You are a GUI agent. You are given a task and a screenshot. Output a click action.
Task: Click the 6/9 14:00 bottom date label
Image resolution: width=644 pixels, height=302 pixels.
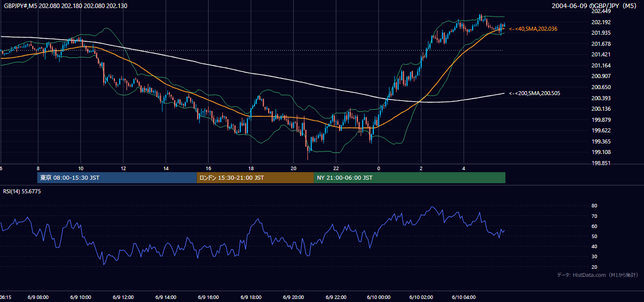[166, 297]
